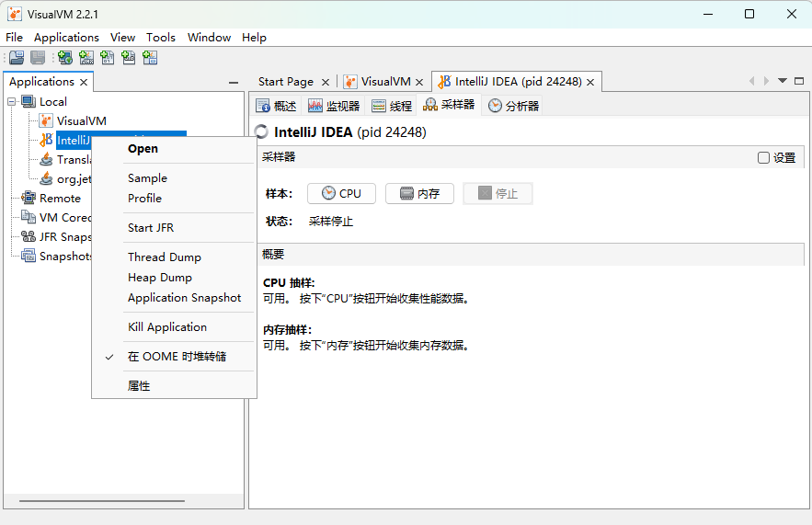Choose 属性 from the context menu
The height and width of the screenshot is (525, 812).
[x=174, y=386]
